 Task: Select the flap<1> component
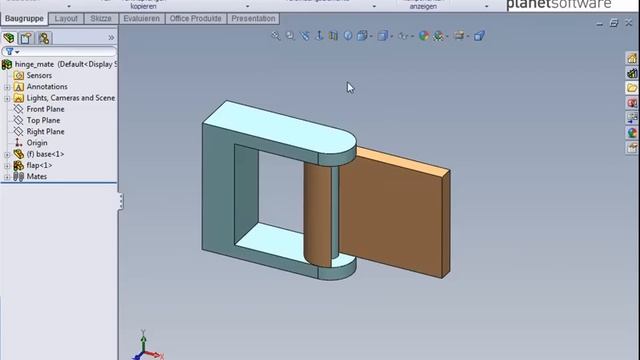point(39,165)
